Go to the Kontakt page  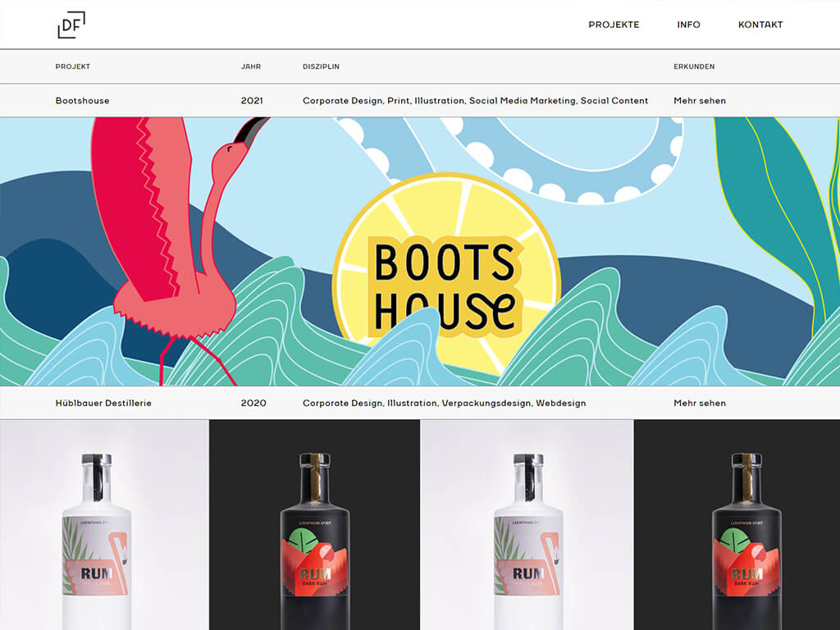click(x=760, y=25)
